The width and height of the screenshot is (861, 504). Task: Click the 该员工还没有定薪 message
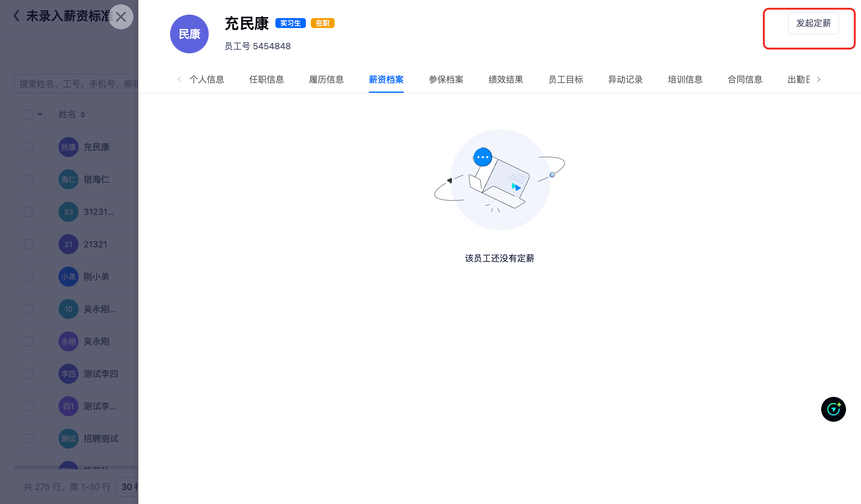[x=500, y=258]
